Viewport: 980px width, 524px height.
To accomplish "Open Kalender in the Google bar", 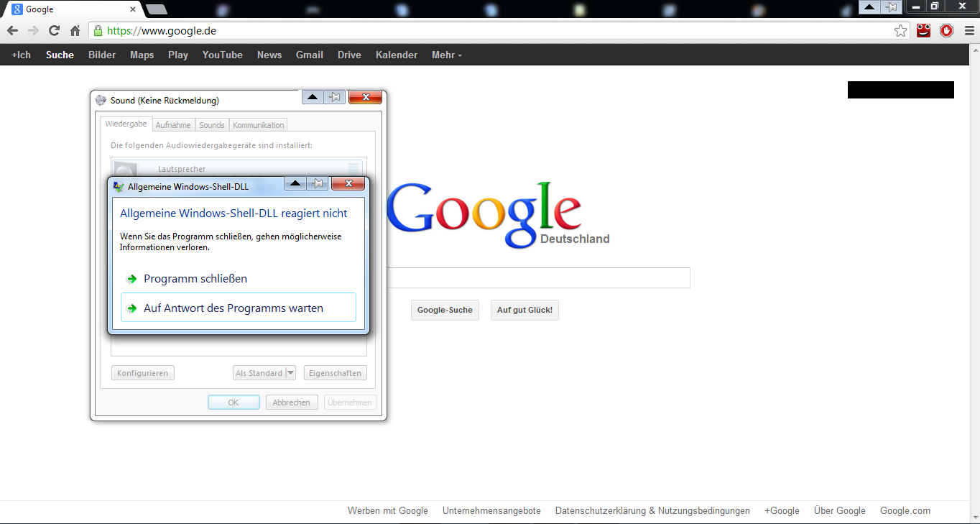I will tap(397, 55).
